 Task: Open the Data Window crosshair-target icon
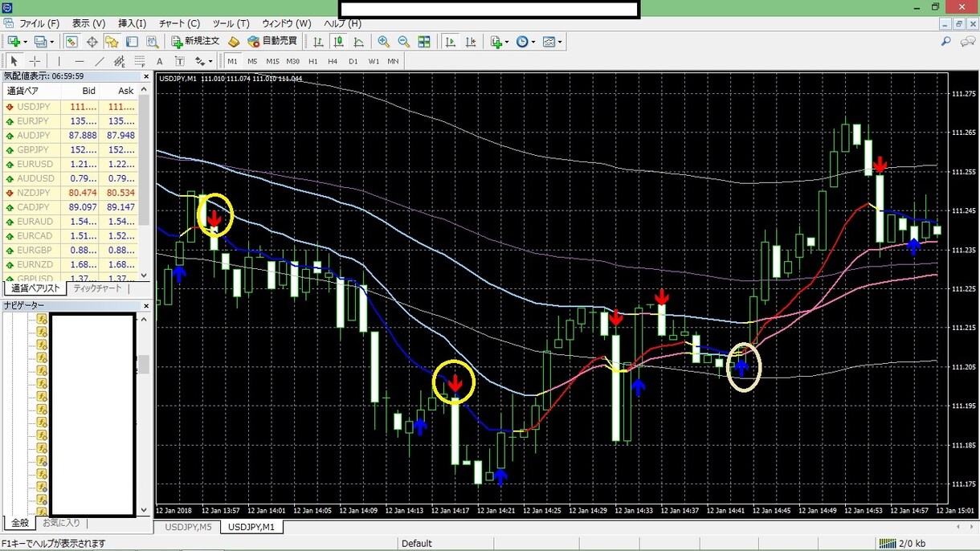pyautogui.click(x=92, y=42)
